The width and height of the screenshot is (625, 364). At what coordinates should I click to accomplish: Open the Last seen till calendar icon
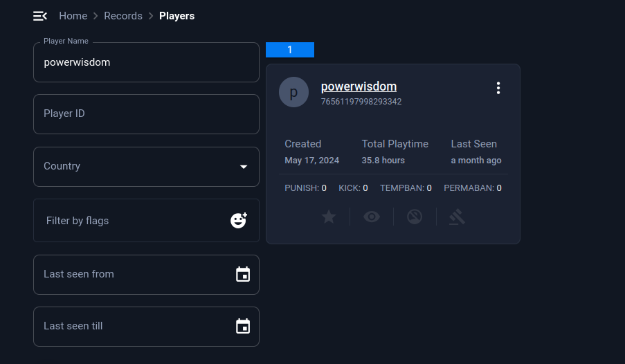pos(243,326)
